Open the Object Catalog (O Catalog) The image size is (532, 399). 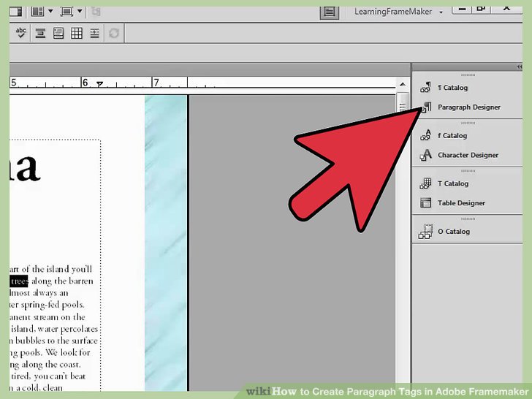point(453,232)
